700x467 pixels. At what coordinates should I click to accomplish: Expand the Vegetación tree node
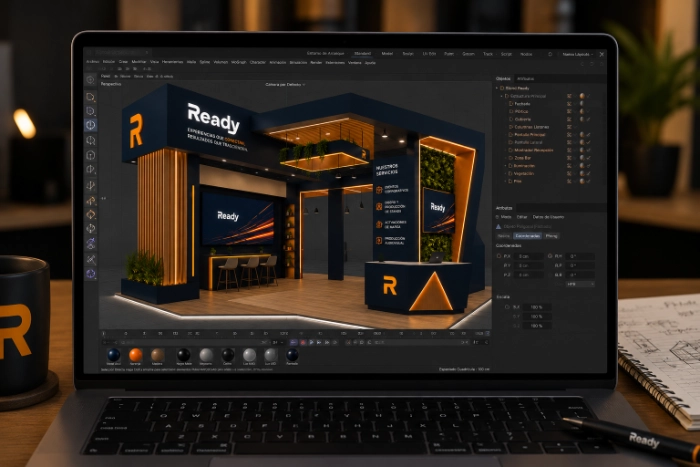click(506, 173)
